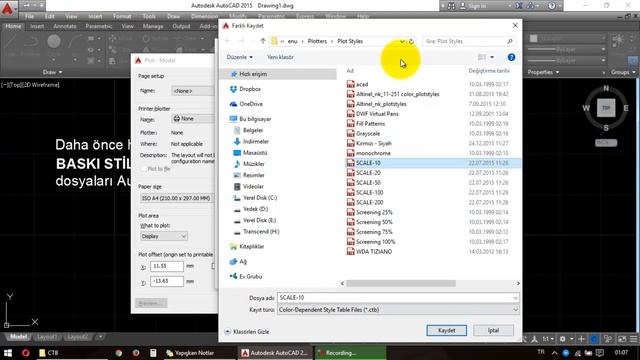Screen dimensions: 640x360
Task: Collapse folders with Klasörleri Gizle
Action: pos(247,332)
